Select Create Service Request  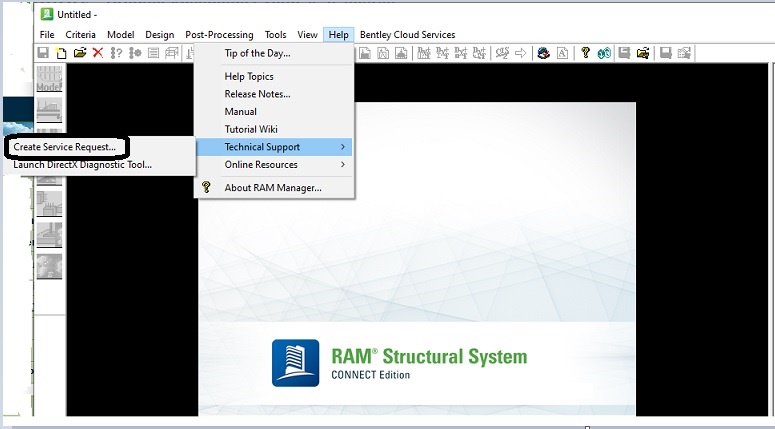[x=65, y=147]
